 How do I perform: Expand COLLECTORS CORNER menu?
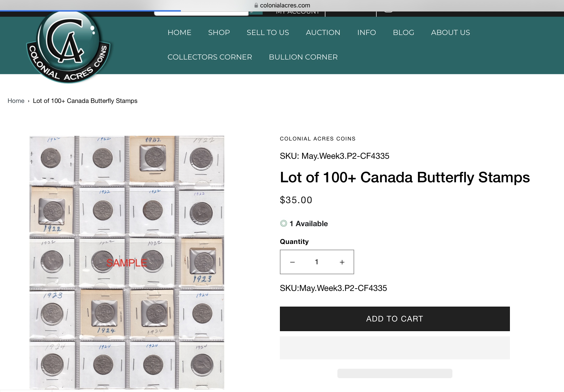(x=210, y=57)
